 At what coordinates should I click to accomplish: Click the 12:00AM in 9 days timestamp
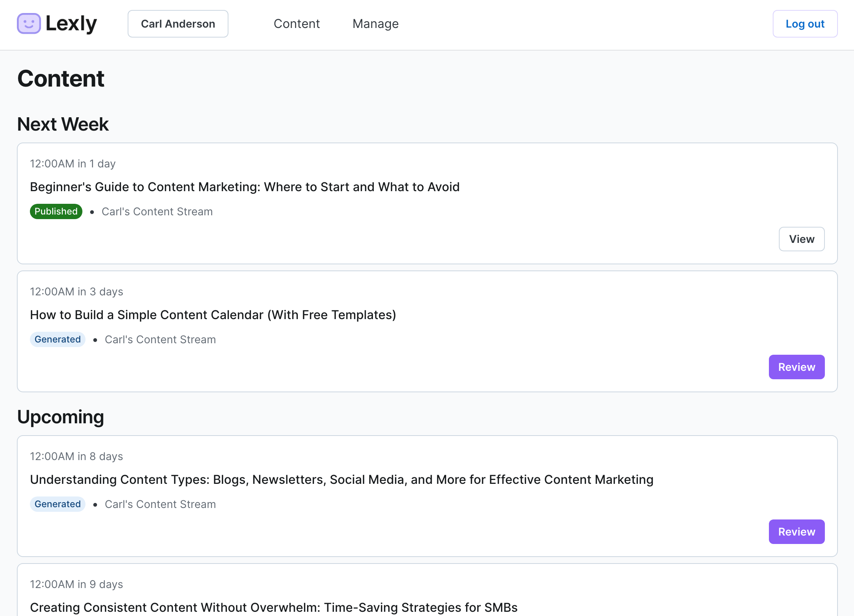tap(76, 584)
